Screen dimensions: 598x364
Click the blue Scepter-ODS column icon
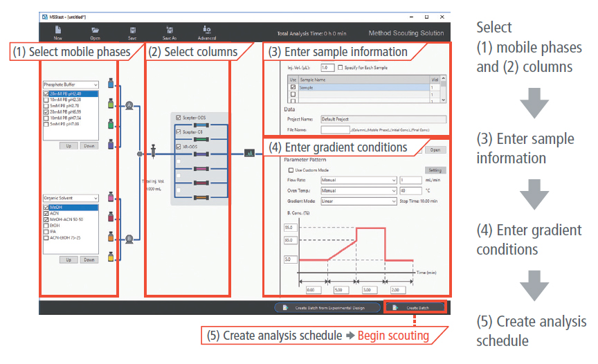201,125
